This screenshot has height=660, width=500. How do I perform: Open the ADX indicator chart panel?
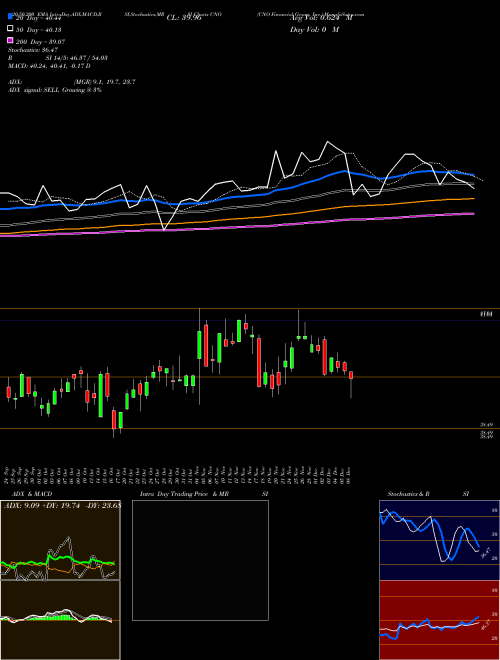tap(60, 540)
